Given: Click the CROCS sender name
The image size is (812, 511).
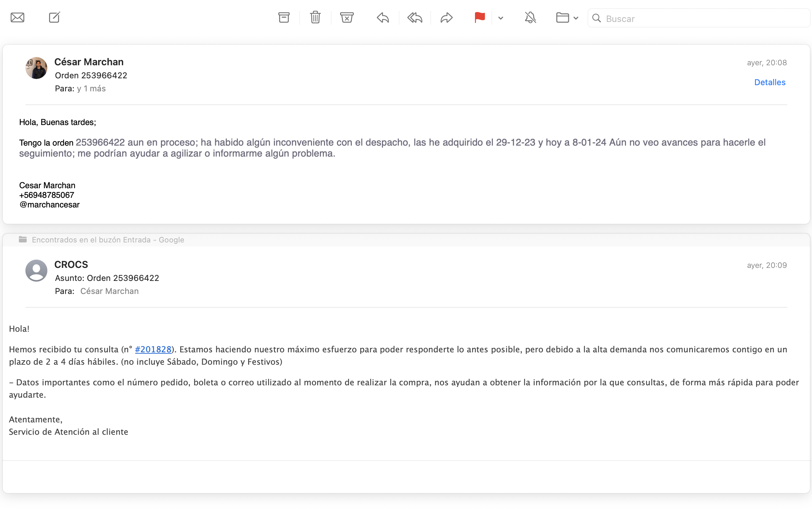Looking at the screenshot, I should (71, 264).
